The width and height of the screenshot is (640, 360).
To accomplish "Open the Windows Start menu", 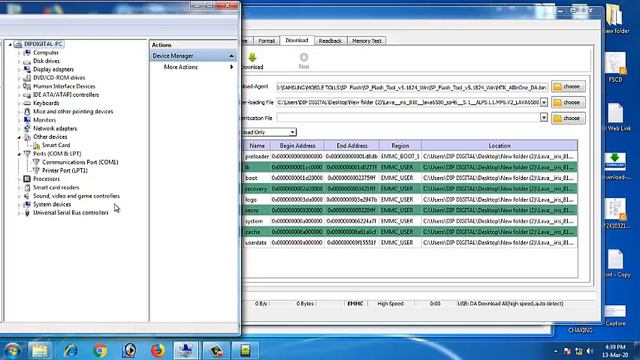I will (12, 351).
